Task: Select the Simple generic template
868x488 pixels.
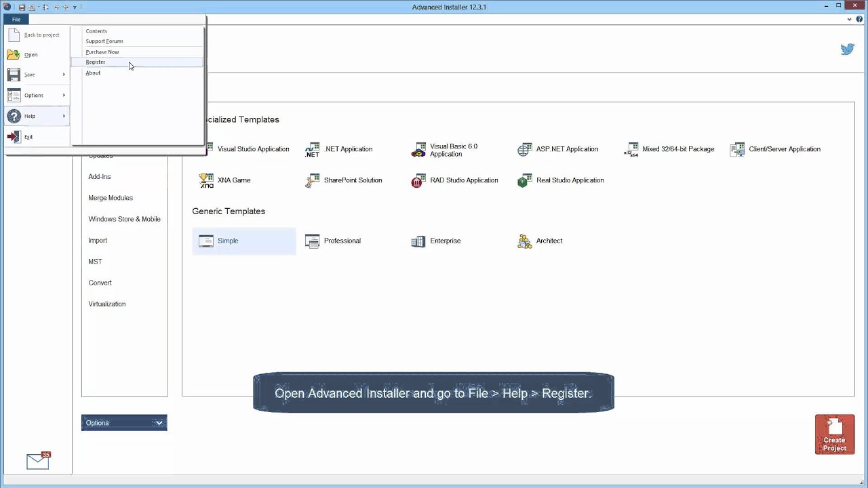Action: 244,241
